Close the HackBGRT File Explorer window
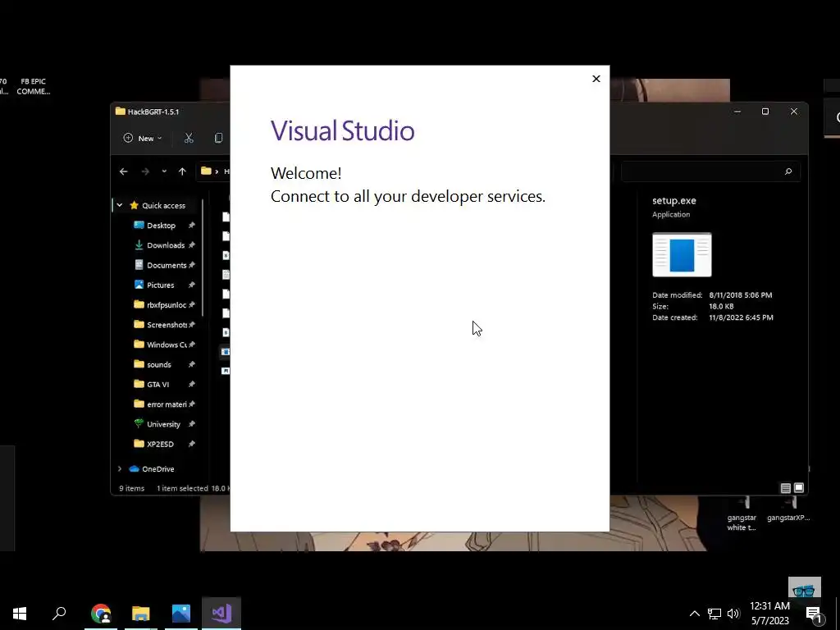Screen dimensions: 840x630 pyautogui.click(x=794, y=112)
